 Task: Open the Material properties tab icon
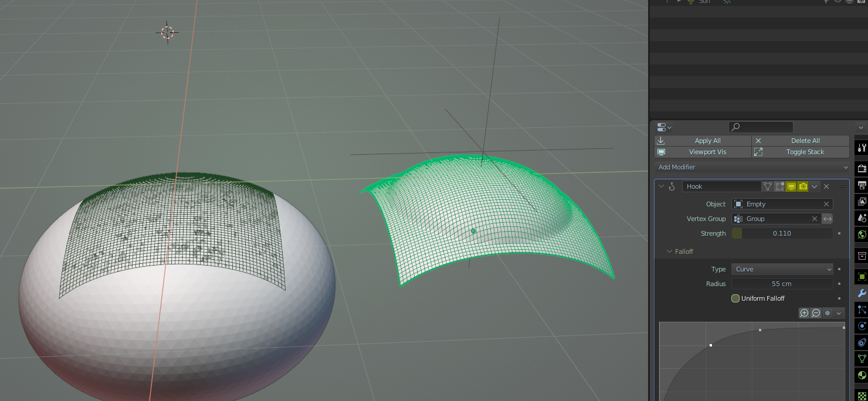[862, 375]
